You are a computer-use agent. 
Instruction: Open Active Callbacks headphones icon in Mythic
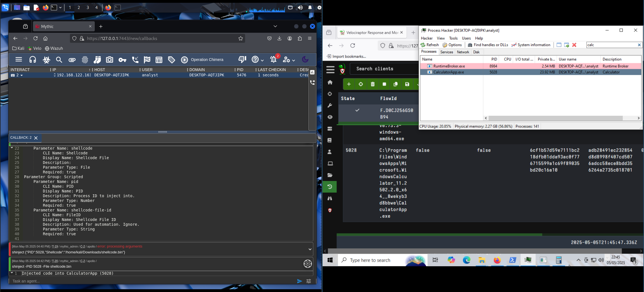coord(33,60)
